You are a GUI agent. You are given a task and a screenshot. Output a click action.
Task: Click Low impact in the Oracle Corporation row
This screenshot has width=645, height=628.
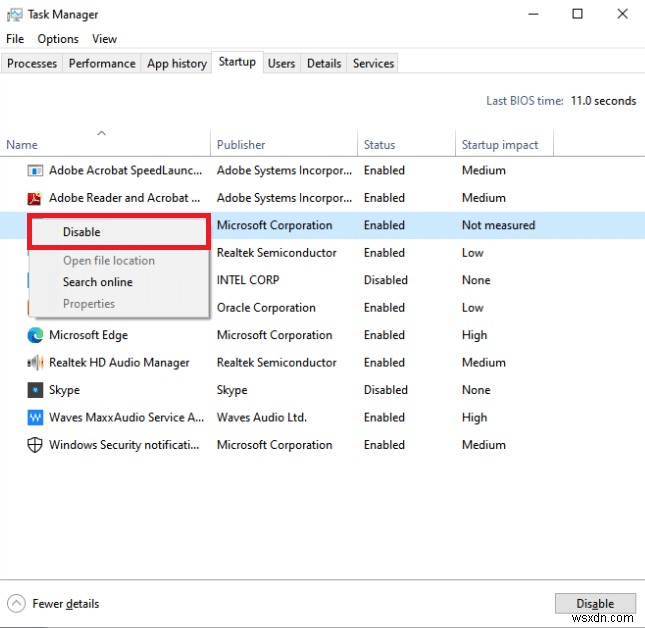click(473, 308)
